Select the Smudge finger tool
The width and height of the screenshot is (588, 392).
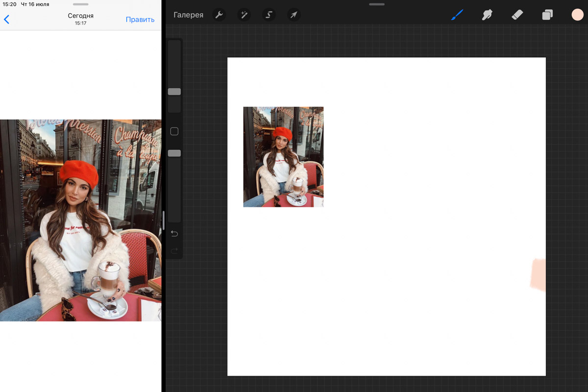pos(487,15)
